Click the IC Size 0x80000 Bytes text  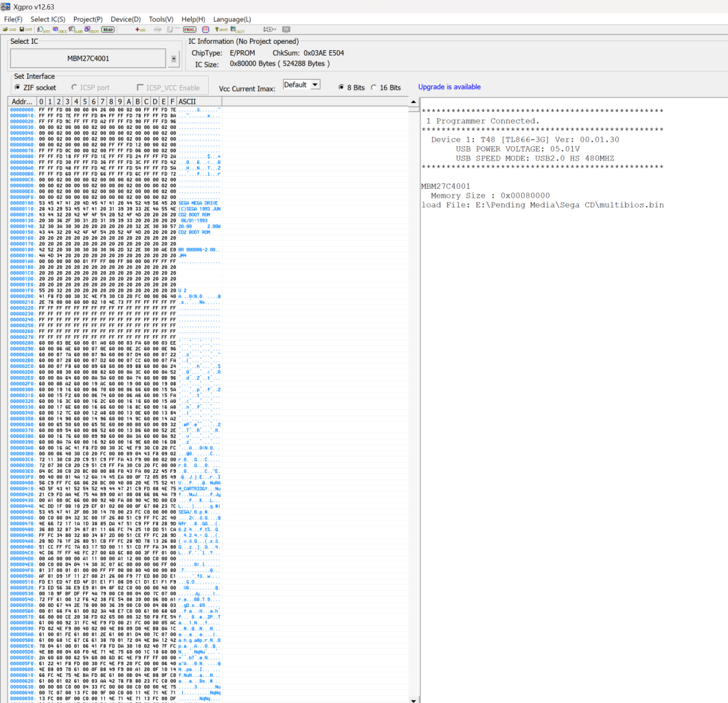(x=280, y=64)
